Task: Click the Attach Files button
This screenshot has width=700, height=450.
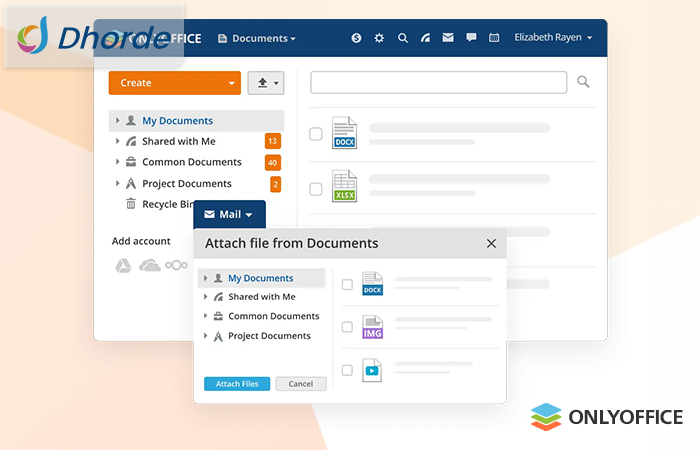Action: [x=237, y=384]
